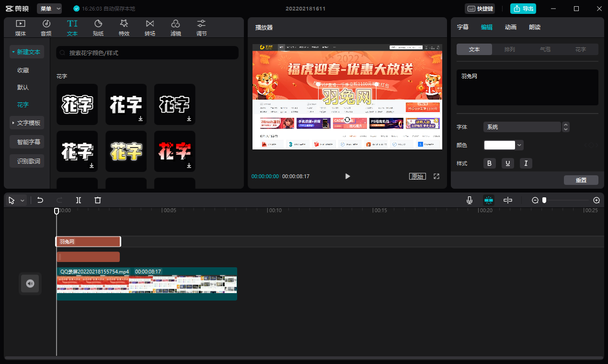Select the 文本 sub-tab in editor

pos(474,49)
